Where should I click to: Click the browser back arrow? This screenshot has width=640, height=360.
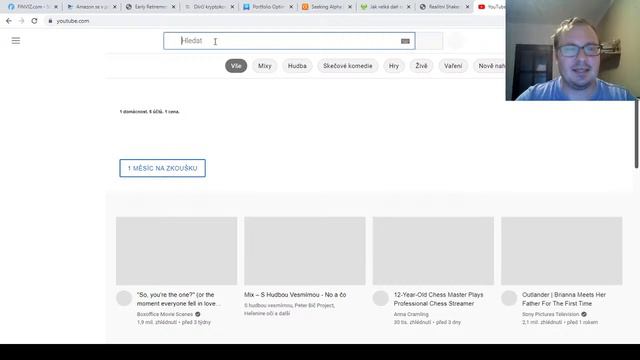[x=9, y=21]
